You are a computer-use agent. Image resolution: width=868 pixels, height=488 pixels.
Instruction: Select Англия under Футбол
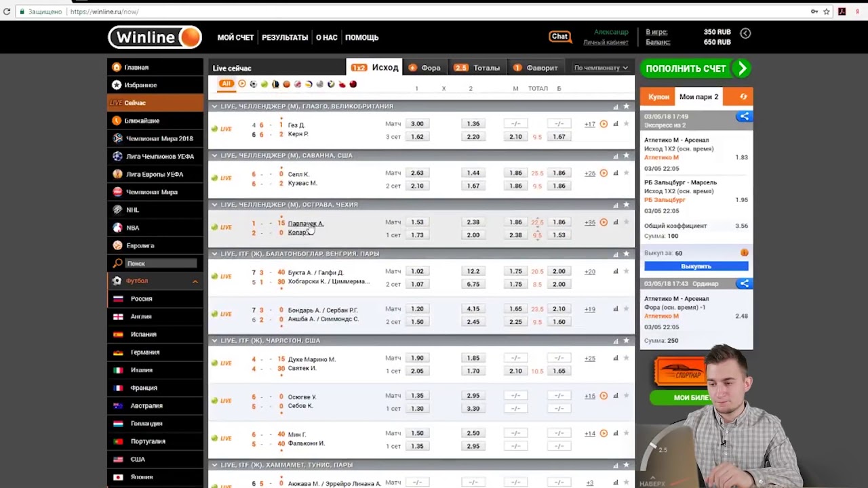(156, 317)
